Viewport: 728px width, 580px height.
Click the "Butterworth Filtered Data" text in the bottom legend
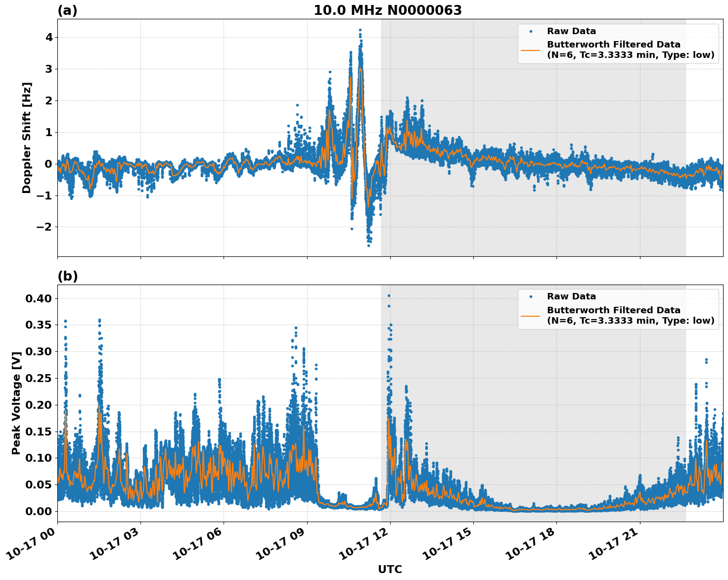613,310
